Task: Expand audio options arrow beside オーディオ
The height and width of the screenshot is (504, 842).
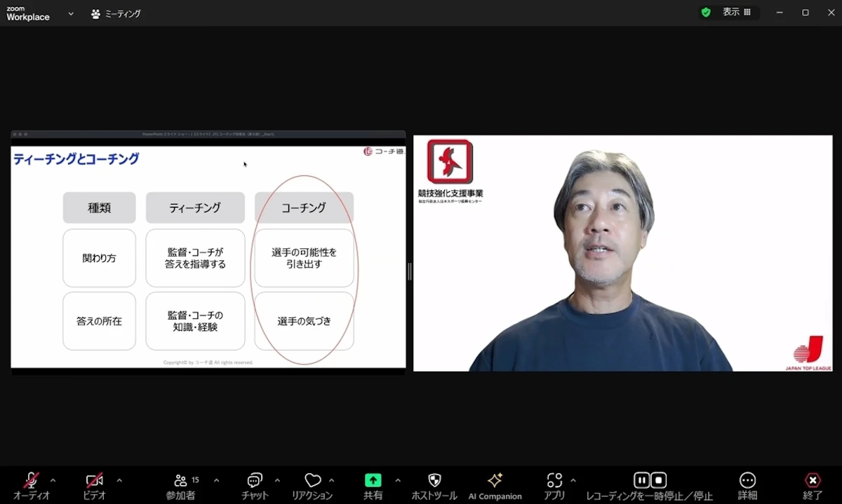Action: click(53, 480)
